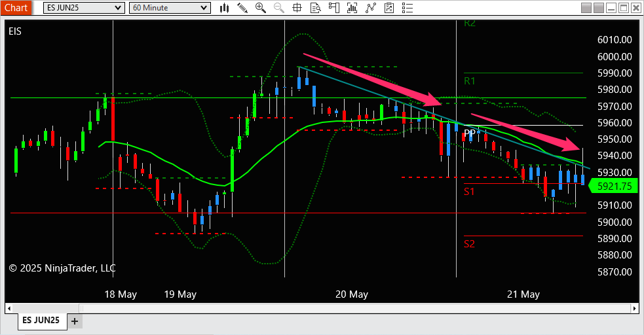Open the indicators icon
The height and width of the screenshot is (335, 644).
tap(371, 8)
